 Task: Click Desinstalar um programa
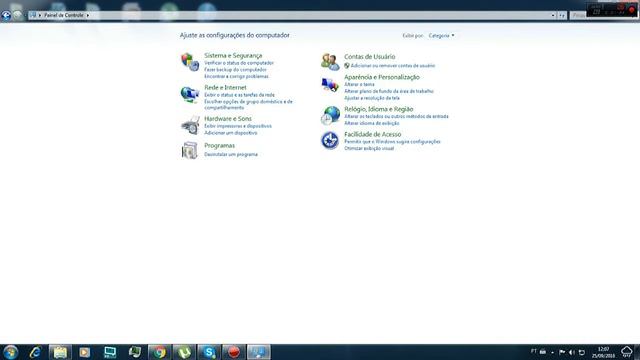tap(231, 154)
